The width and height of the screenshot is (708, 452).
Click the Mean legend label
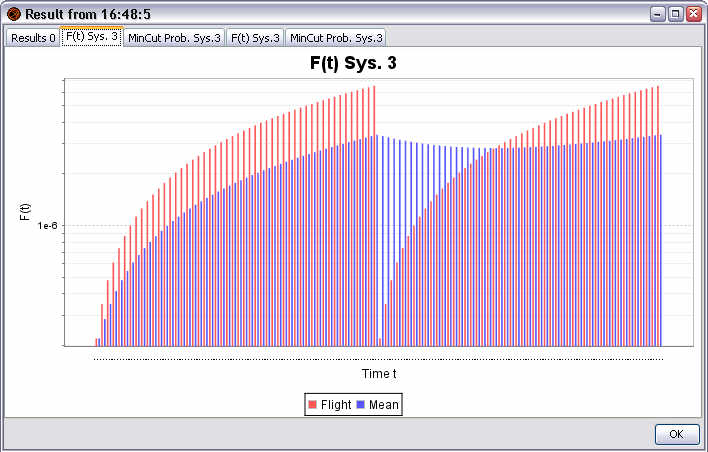click(x=384, y=405)
